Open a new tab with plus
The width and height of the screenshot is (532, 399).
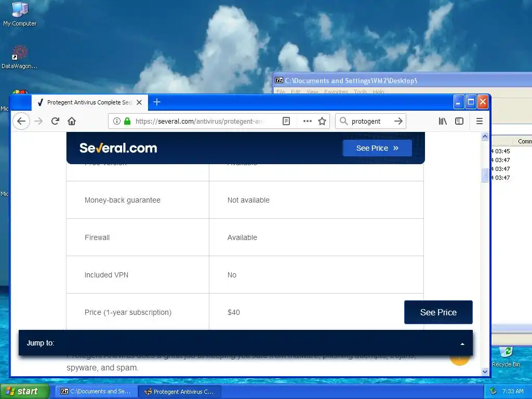click(x=157, y=102)
